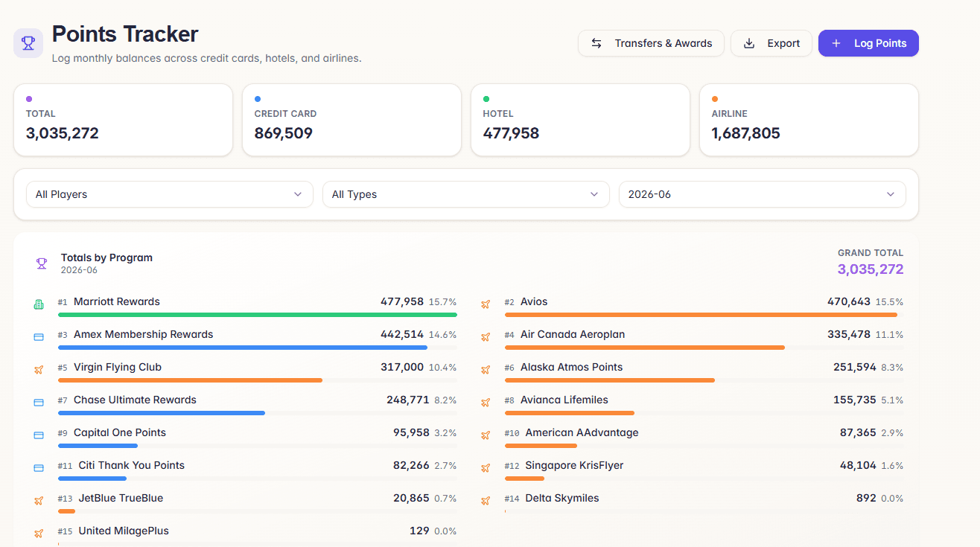Click the green Marriott Rewards progress bar
This screenshot has width=980, height=547.
(x=258, y=315)
